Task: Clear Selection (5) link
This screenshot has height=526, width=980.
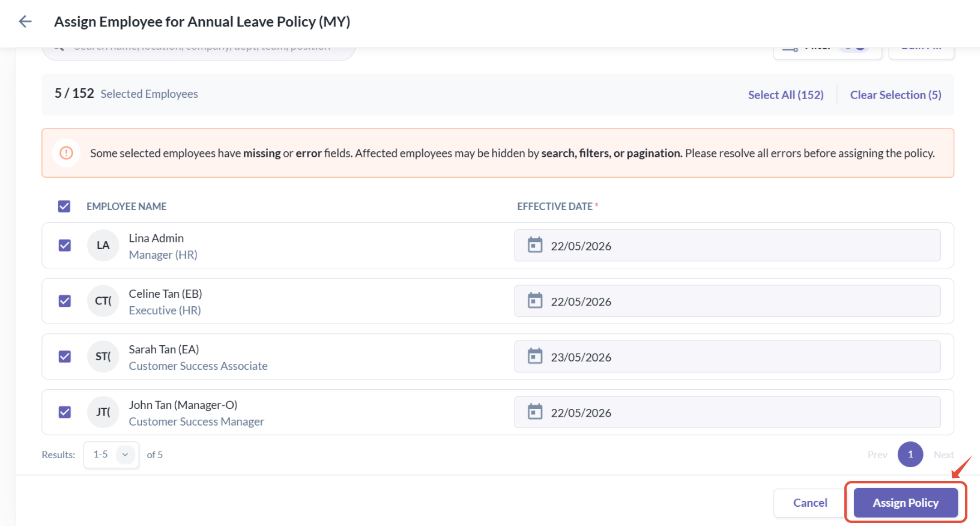Action: pos(895,95)
